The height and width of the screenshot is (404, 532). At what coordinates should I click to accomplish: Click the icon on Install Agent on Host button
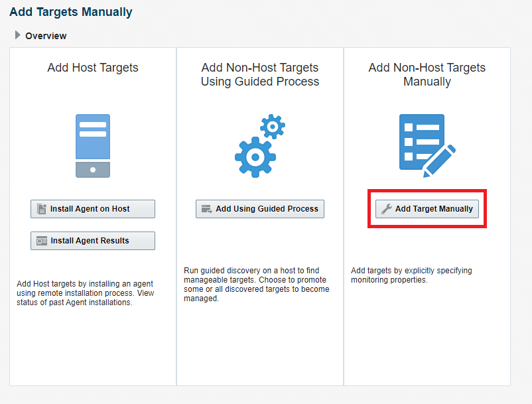[x=42, y=209]
